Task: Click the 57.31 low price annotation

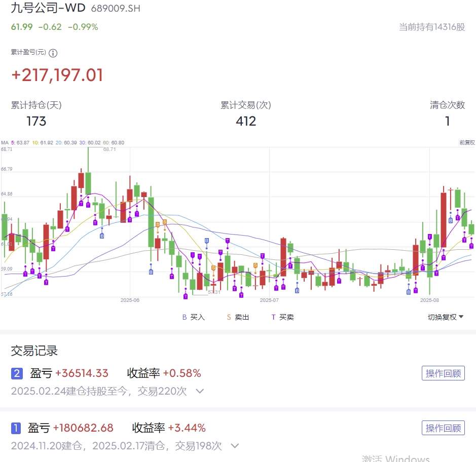Action: (214, 292)
